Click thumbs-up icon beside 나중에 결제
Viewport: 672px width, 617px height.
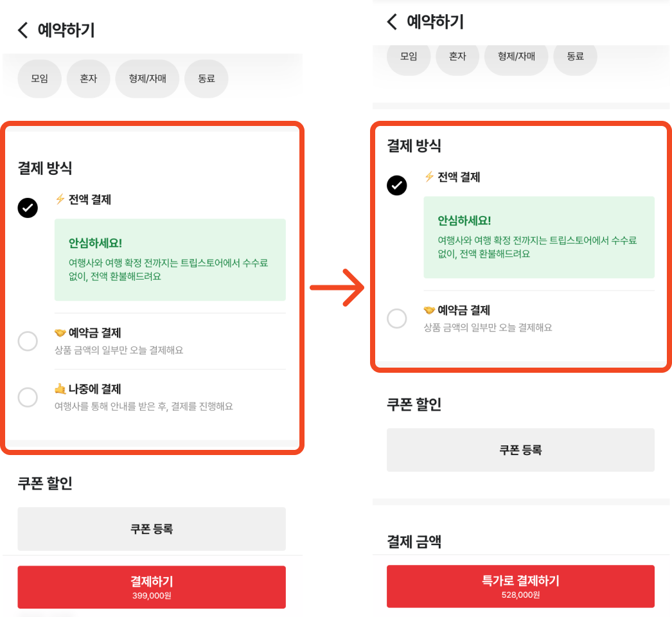coord(60,389)
